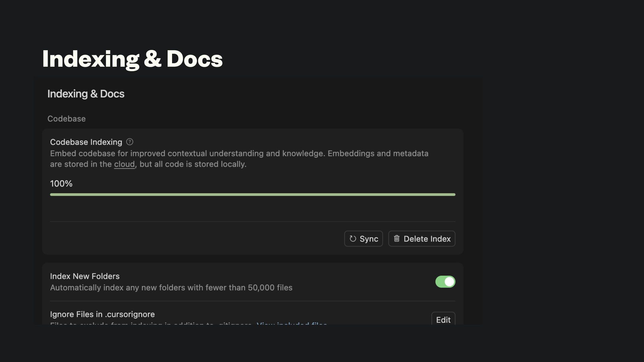Click the large Indexing & Docs title

(x=132, y=59)
